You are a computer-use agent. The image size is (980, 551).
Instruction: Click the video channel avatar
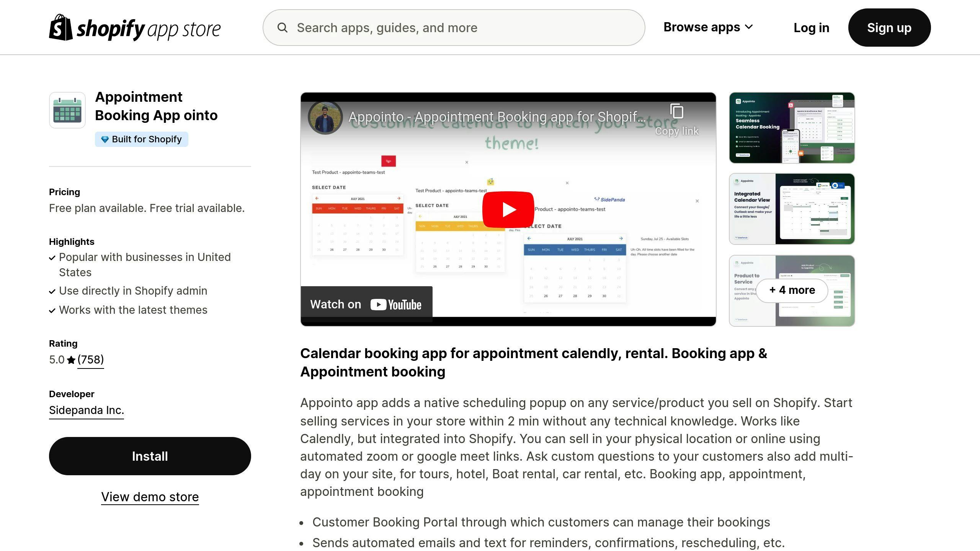(325, 117)
